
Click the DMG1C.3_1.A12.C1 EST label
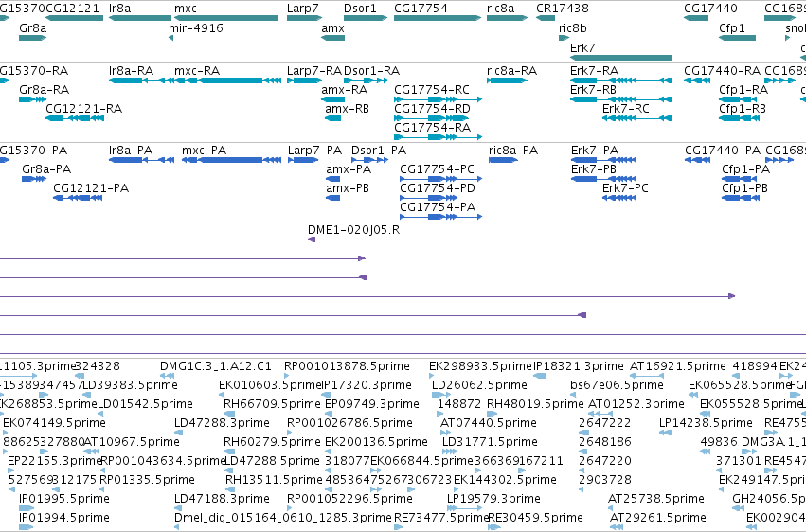[x=215, y=366]
